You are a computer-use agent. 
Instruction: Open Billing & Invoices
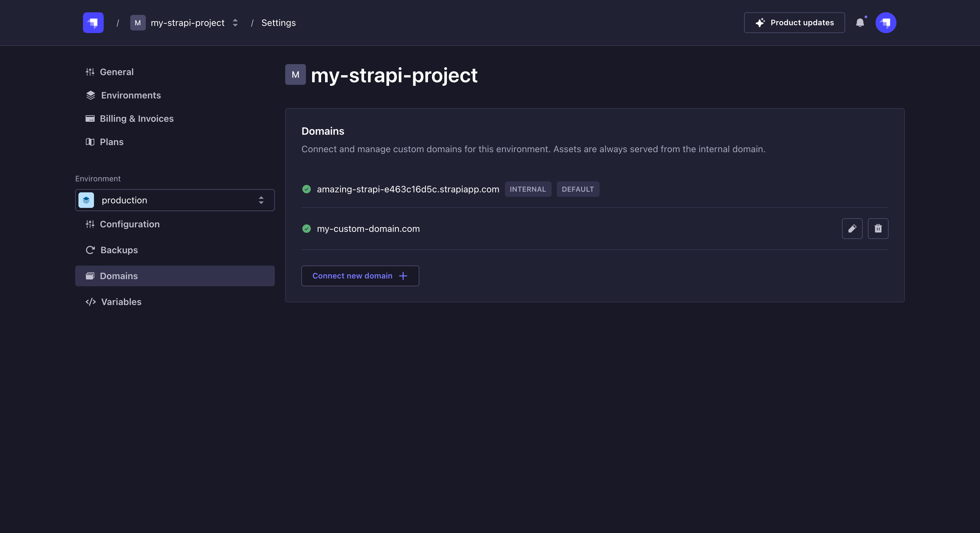[129, 119]
